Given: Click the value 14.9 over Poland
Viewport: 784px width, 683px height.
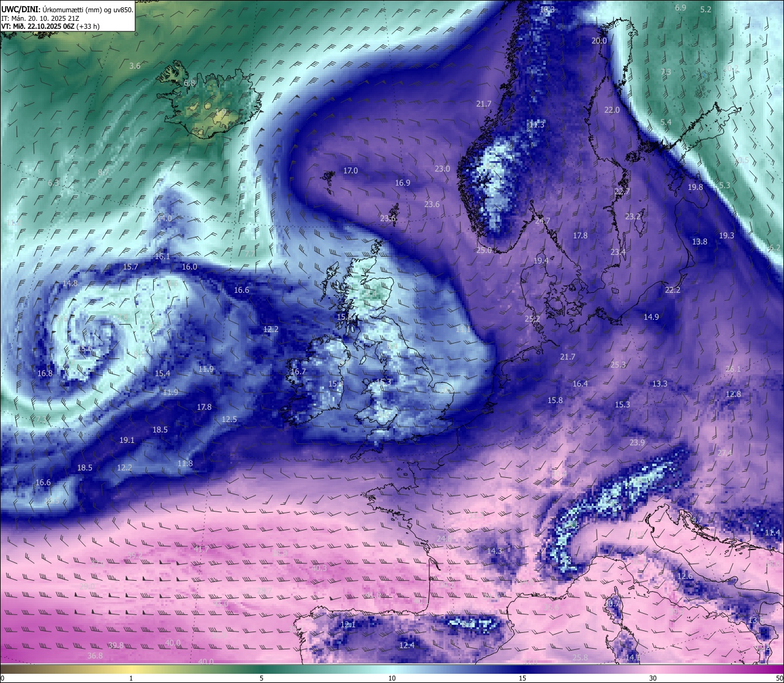Looking at the screenshot, I should coord(651,317).
